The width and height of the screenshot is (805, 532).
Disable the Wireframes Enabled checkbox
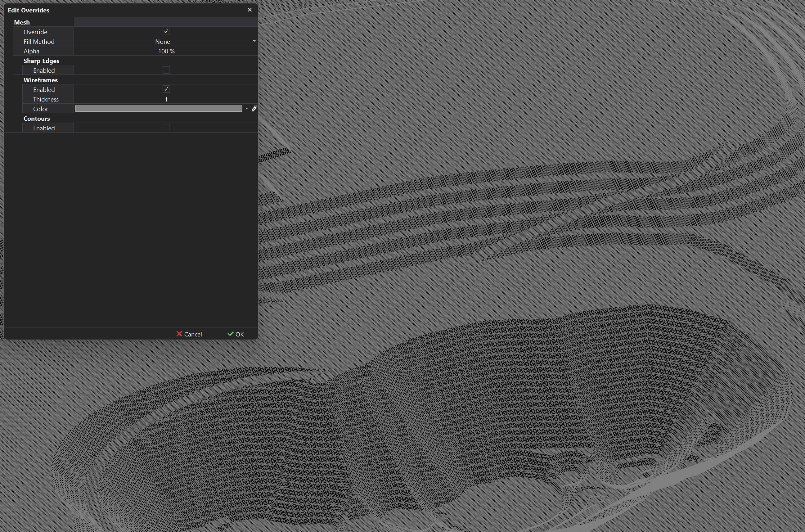pos(166,89)
